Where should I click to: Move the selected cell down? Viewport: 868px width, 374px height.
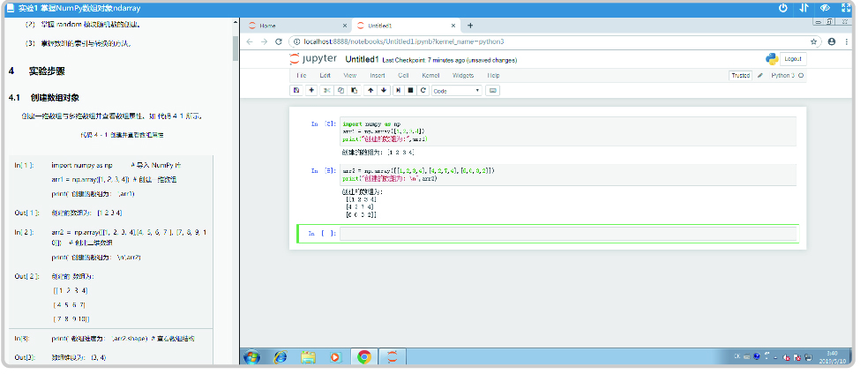[384, 90]
